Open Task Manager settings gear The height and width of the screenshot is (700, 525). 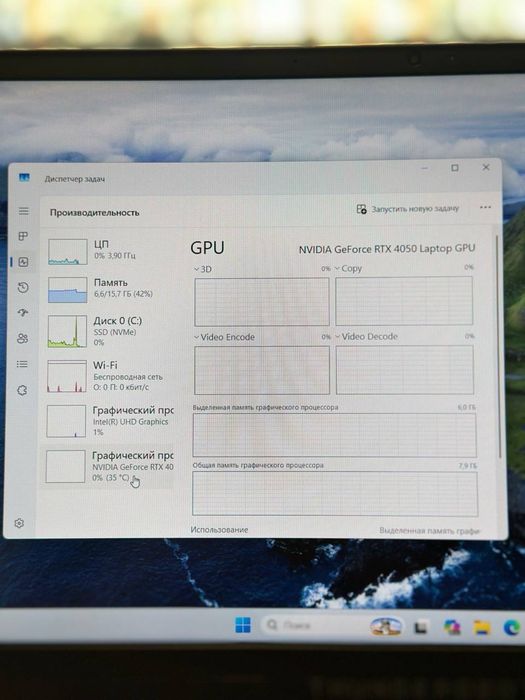pos(19,523)
